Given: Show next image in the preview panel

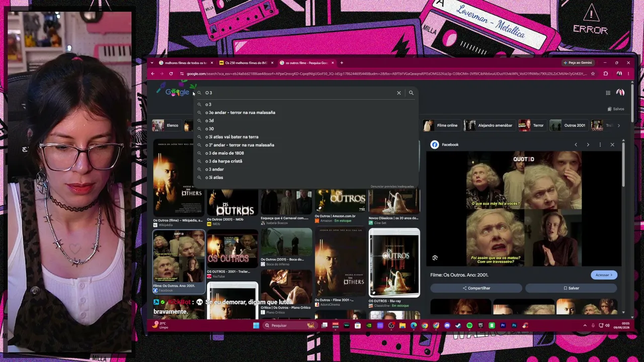Looking at the screenshot, I should 588,145.
